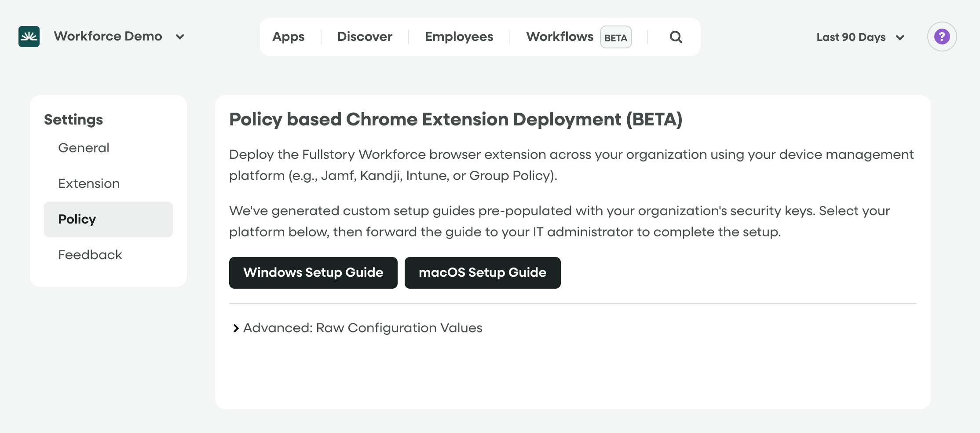Open the macOS Setup Guide
The width and height of the screenshot is (980, 433).
point(483,272)
